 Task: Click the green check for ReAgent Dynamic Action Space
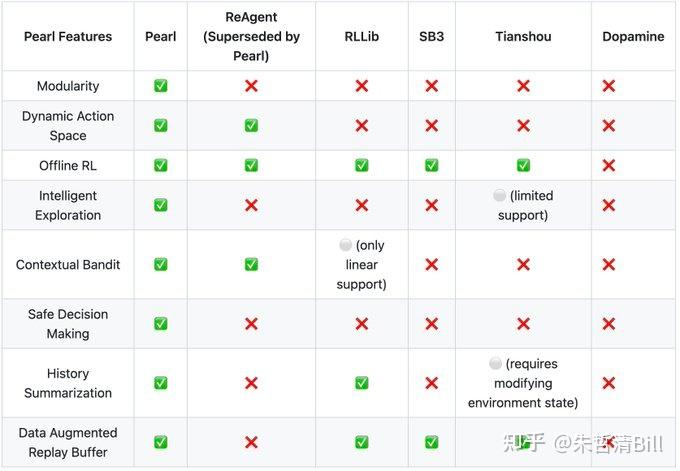click(251, 126)
